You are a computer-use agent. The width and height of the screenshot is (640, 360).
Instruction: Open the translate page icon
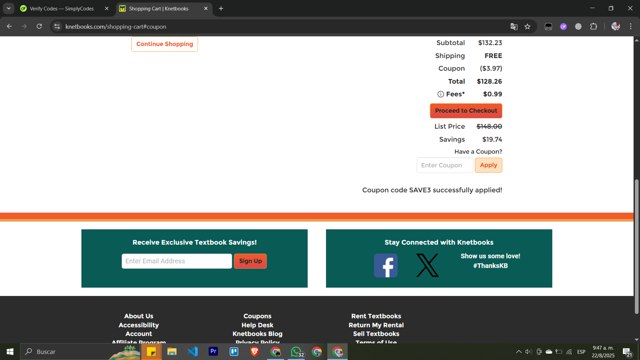pyautogui.click(x=514, y=27)
